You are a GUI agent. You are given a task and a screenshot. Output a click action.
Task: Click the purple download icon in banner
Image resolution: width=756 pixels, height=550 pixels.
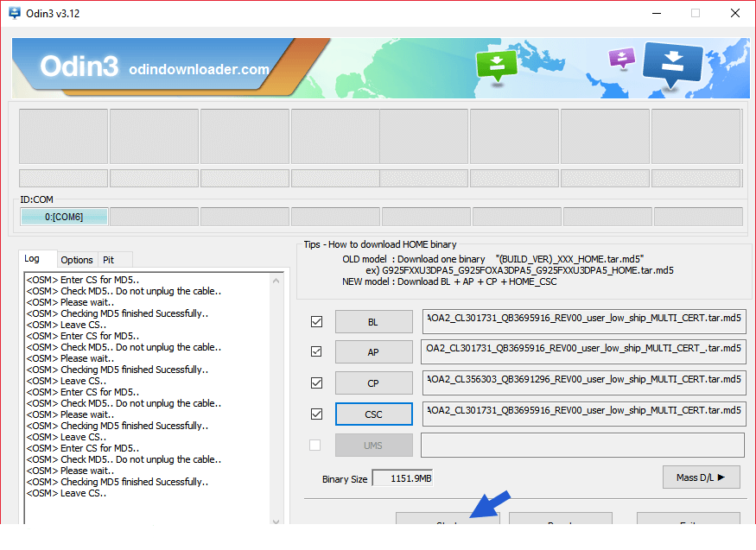[x=621, y=58]
